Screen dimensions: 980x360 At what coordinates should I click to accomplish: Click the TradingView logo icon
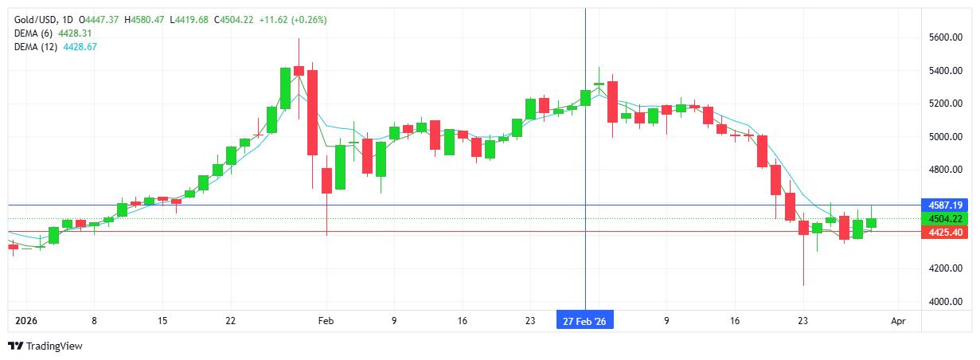pyautogui.click(x=16, y=346)
